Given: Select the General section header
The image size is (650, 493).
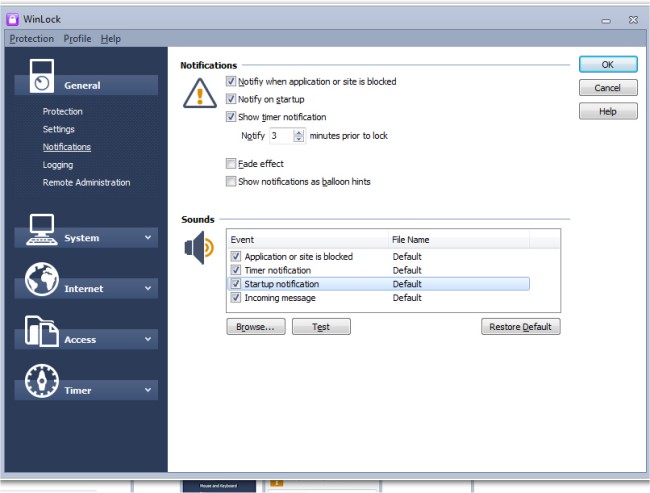Looking at the screenshot, I should 86,85.
